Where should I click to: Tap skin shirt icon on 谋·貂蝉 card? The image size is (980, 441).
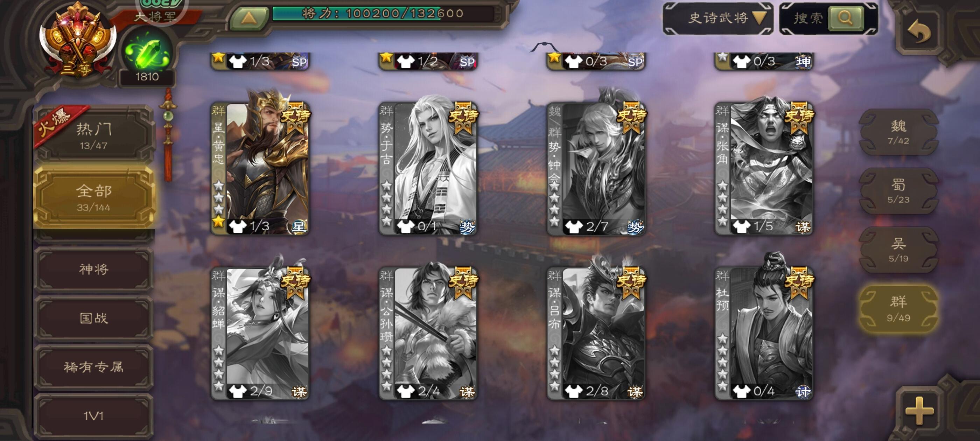(x=238, y=391)
